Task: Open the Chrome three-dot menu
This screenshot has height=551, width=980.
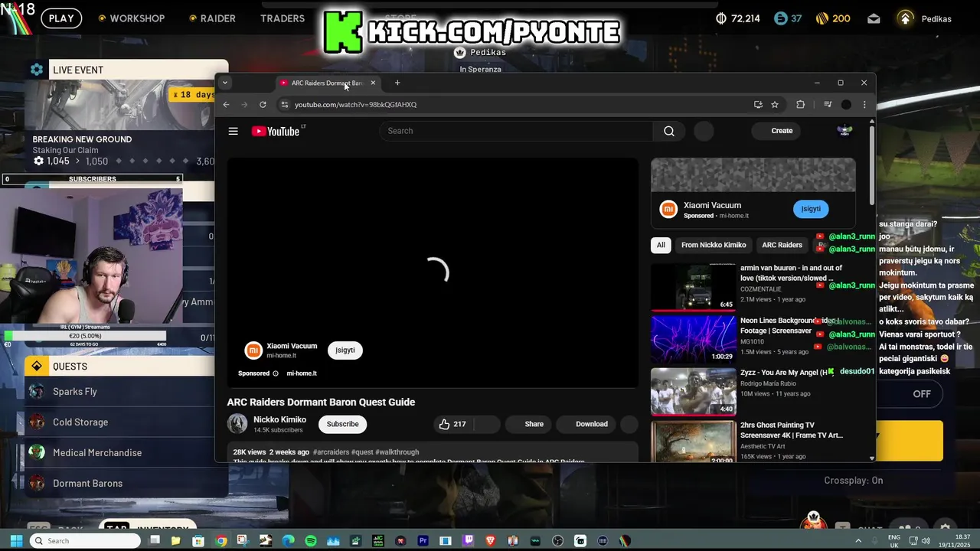Action: click(x=864, y=105)
